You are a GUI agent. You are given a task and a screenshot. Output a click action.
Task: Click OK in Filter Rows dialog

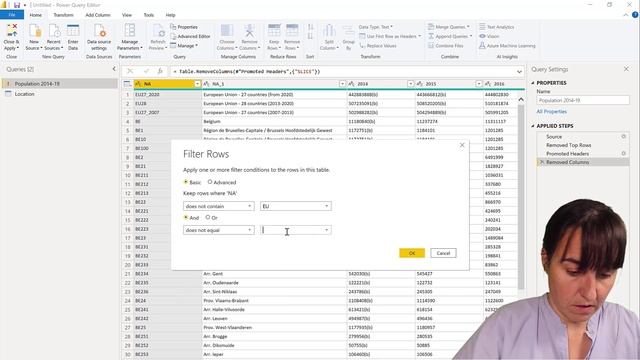click(x=412, y=253)
